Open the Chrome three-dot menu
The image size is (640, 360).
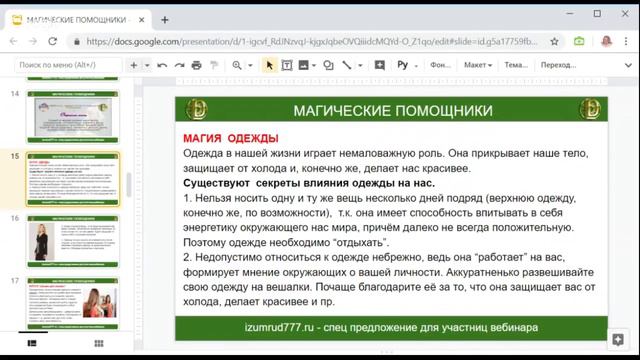pyautogui.click(x=626, y=41)
